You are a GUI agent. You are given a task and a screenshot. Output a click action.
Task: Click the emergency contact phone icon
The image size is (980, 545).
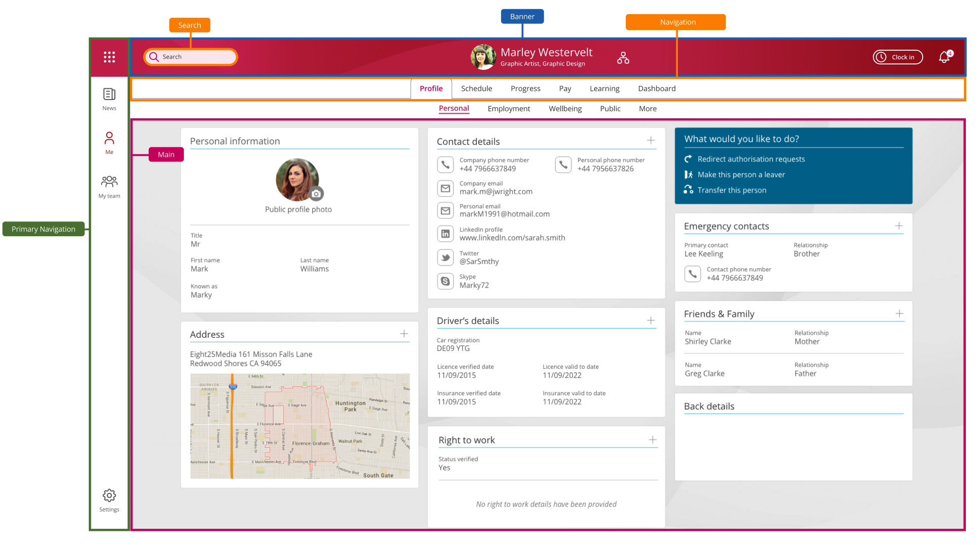pyautogui.click(x=693, y=274)
